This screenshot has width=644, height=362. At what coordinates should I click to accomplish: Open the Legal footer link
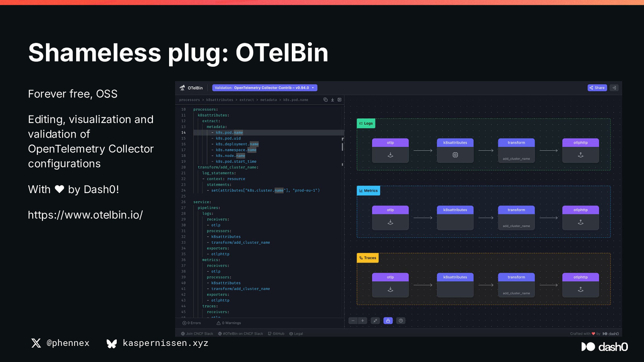point(296,334)
